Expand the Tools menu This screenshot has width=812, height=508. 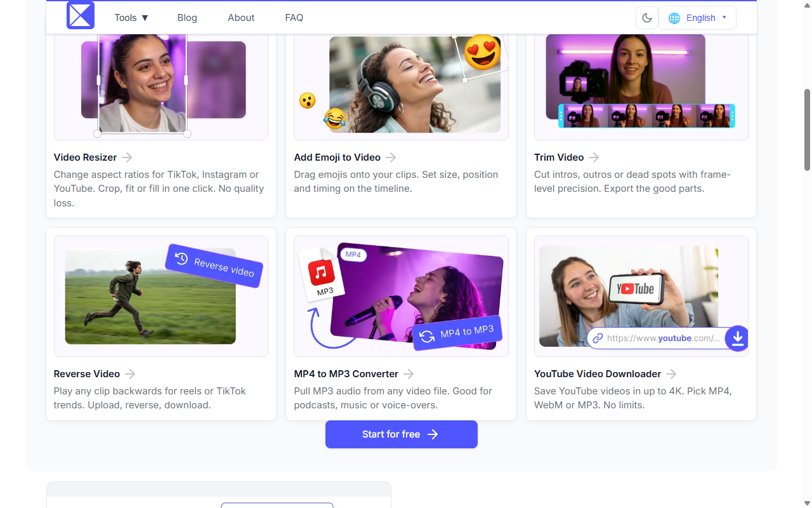click(131, 18)
